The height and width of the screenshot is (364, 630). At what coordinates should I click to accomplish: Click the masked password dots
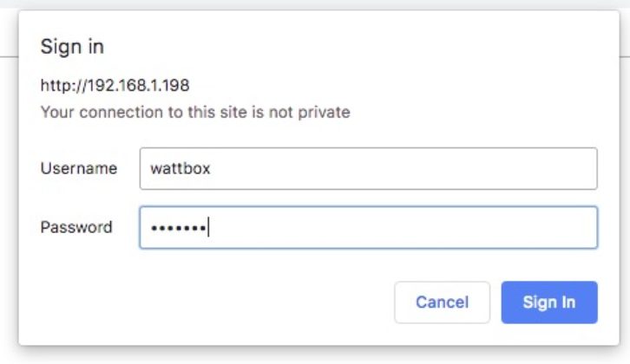point(179,228)
